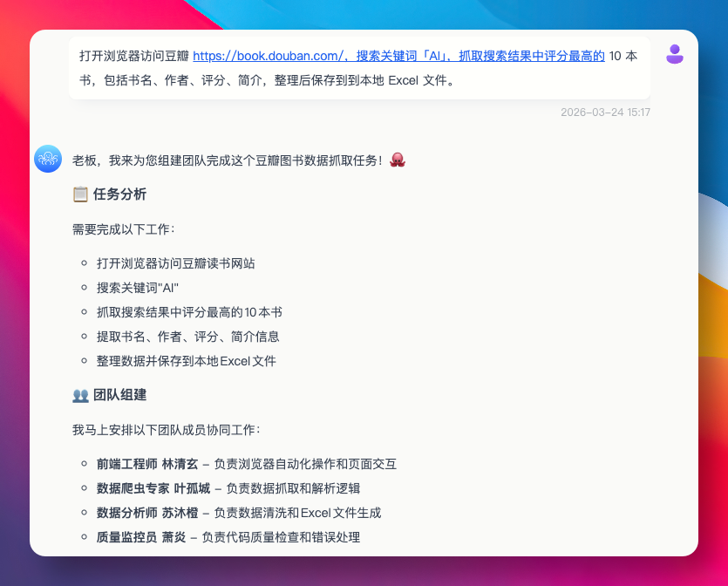
Task: Click the assistant's blue octopus avatar
Action: [x=48, y=159]
